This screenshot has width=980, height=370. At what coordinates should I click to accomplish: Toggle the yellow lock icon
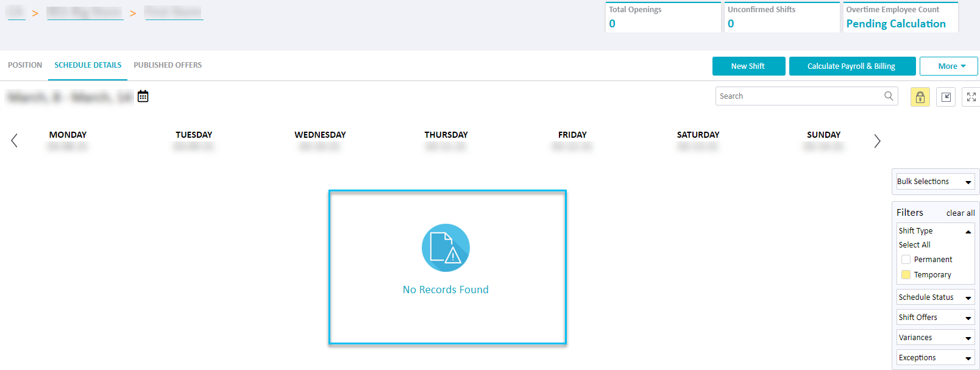(x=920, y=97)
